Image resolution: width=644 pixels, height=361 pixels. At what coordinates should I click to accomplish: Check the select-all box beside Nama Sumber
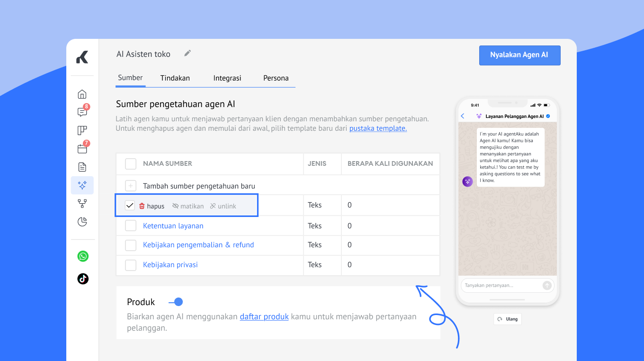(131, 163)
